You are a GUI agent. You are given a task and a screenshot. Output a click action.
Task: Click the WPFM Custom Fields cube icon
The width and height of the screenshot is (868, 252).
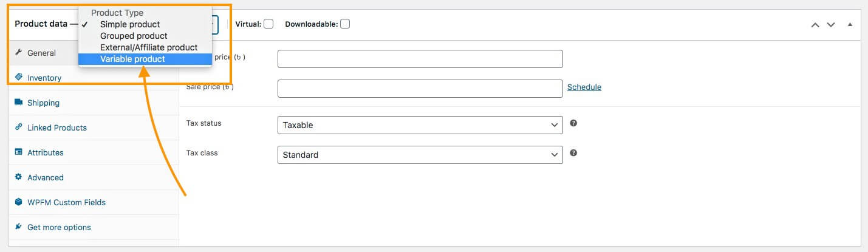(x=19, y=202)
